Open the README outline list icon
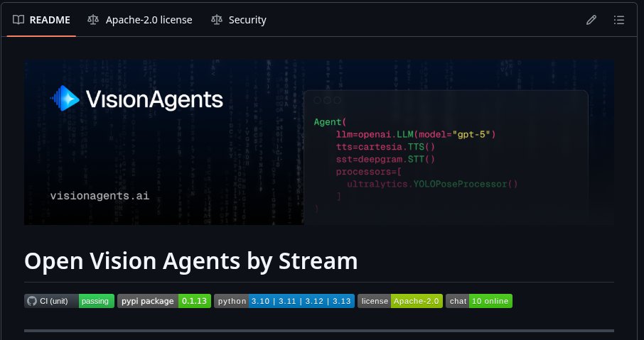The height and width of the screenshot is (340, 644). point(619,20)
